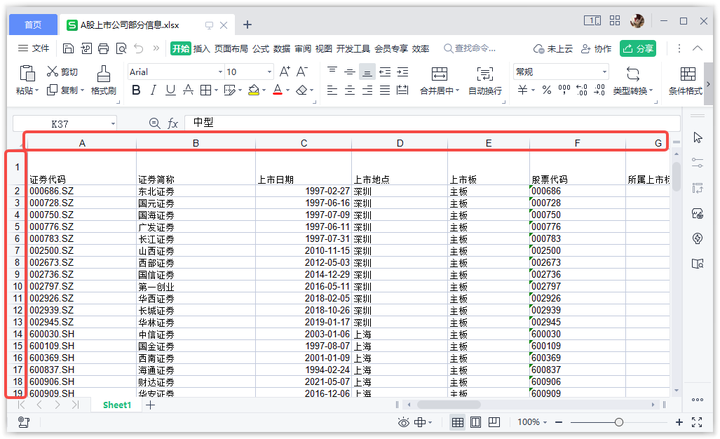Expand more quick access tools chevron
Image resolution: width=720 pixels, height=439 pixels.
click(156, 48)
